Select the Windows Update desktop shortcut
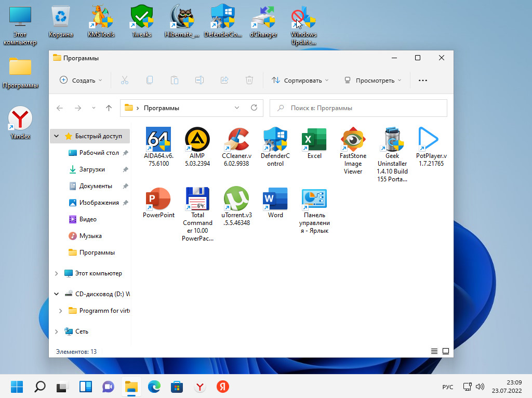The image size is (532, 398). [303, 25]
